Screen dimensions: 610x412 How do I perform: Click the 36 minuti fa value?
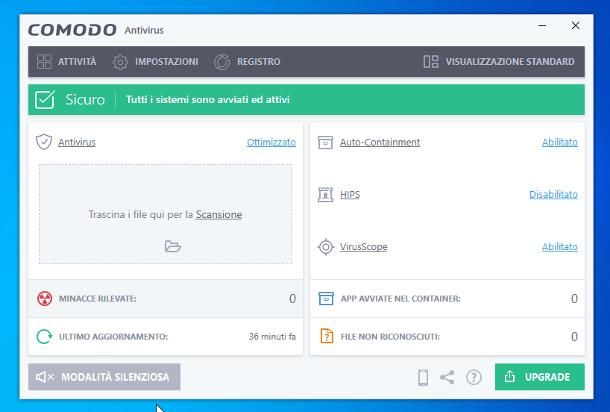point(272,337)
